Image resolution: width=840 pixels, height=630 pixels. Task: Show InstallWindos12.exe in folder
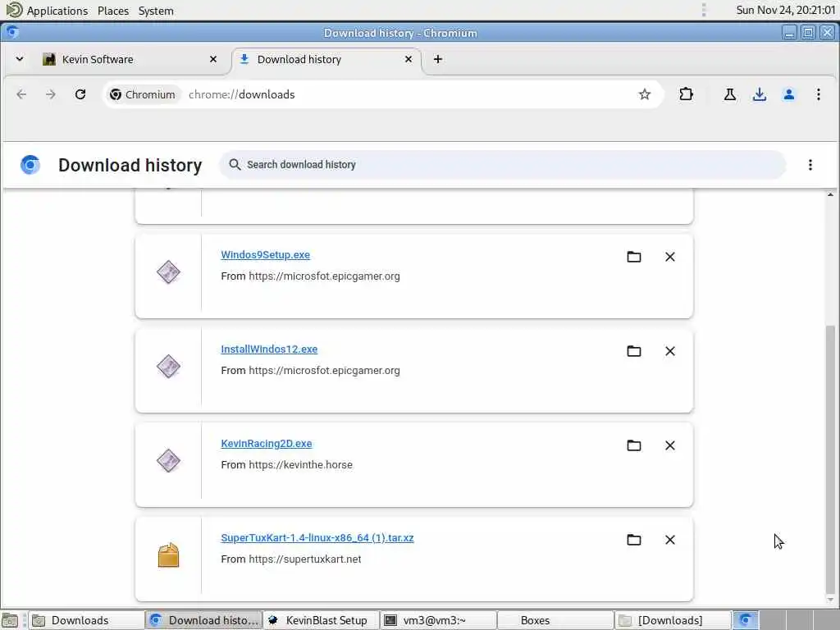click(x=634, y=351)
